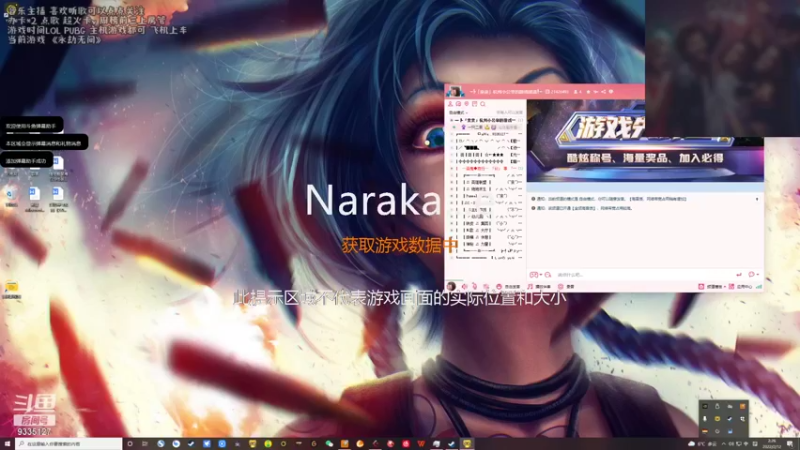Click the user avatar in YY bottom bar
800x450 pixels.
[451, 286]
